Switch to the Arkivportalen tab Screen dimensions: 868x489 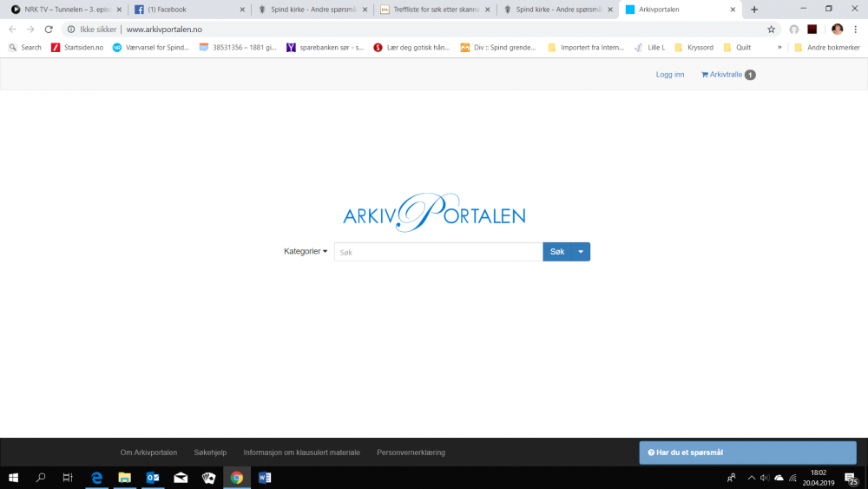click(678, 10)
